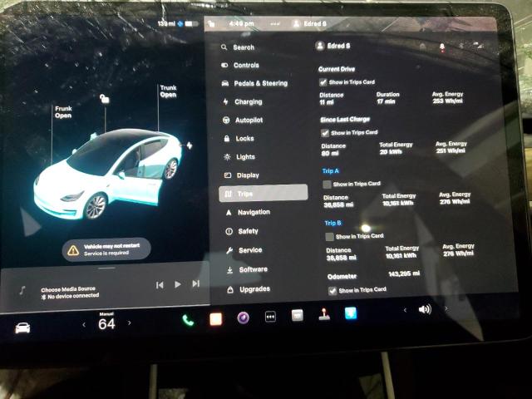Open the gray calendar app icon

(x=298, y=315)
